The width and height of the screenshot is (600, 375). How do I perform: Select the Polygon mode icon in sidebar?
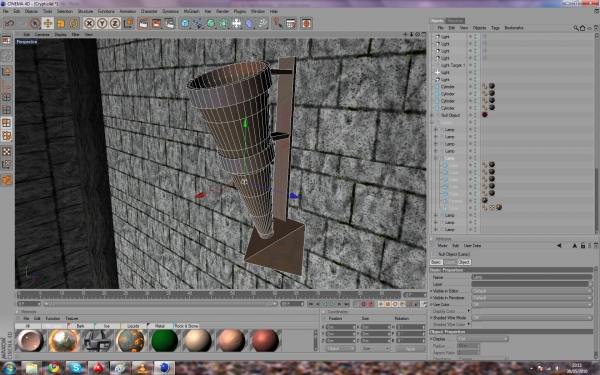[7, 123]
